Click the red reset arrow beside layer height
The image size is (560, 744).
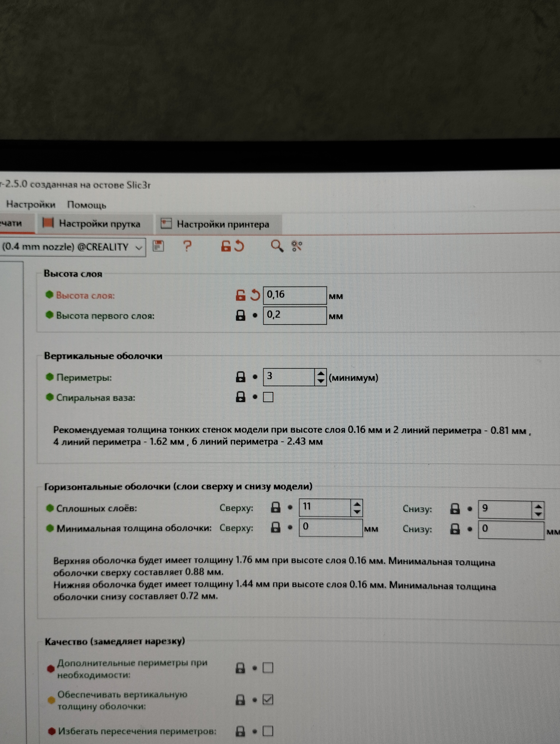tap(255, 295)
